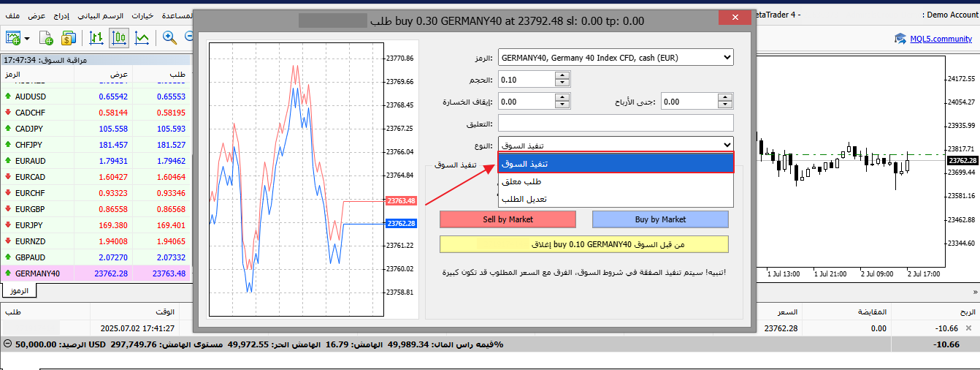Open the ملف menu
980x370 pixels.
point(13,15)
